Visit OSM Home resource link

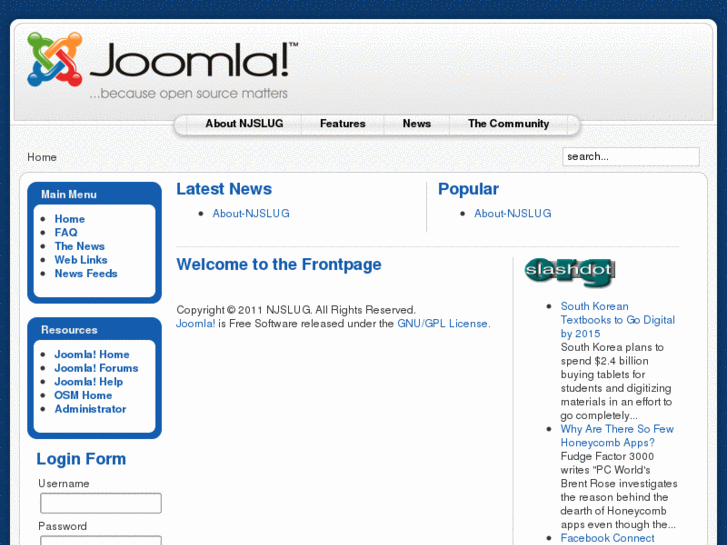pos(83,395)
